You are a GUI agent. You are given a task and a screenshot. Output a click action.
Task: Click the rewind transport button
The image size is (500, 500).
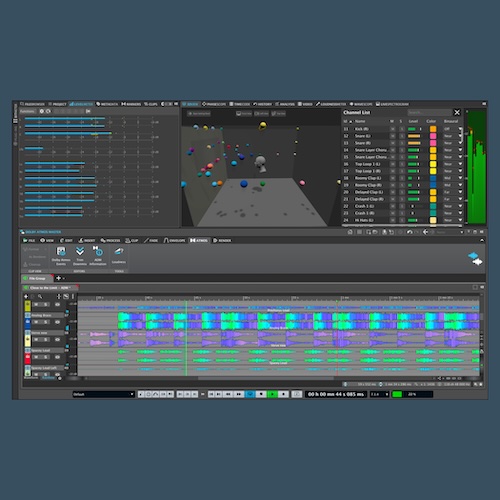pyautogui.click(x=228, y=394)
